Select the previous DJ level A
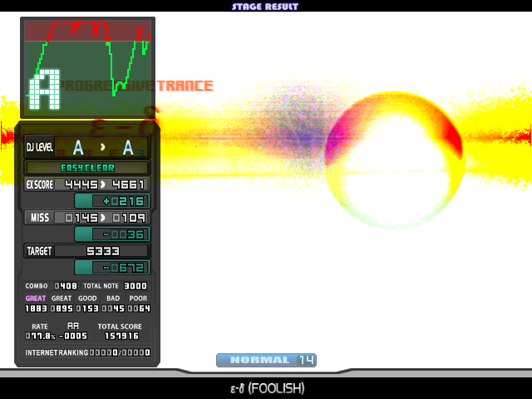 [78, 148]
